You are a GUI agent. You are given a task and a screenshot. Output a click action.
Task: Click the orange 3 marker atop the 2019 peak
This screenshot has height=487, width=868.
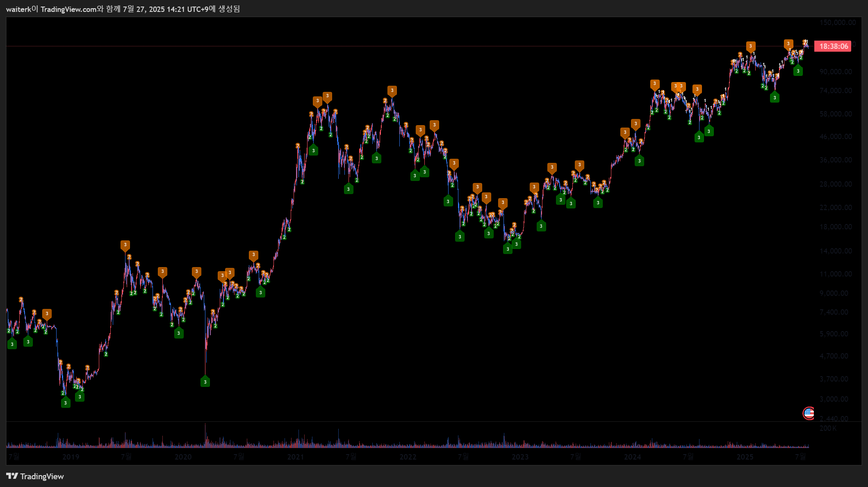(125, 245)
